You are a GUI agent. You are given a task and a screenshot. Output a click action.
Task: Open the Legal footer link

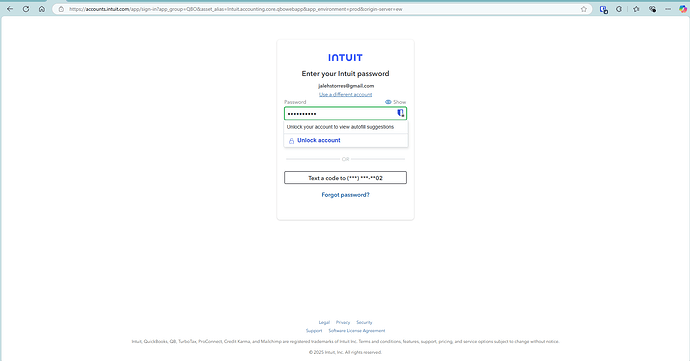tap(324, 322)
